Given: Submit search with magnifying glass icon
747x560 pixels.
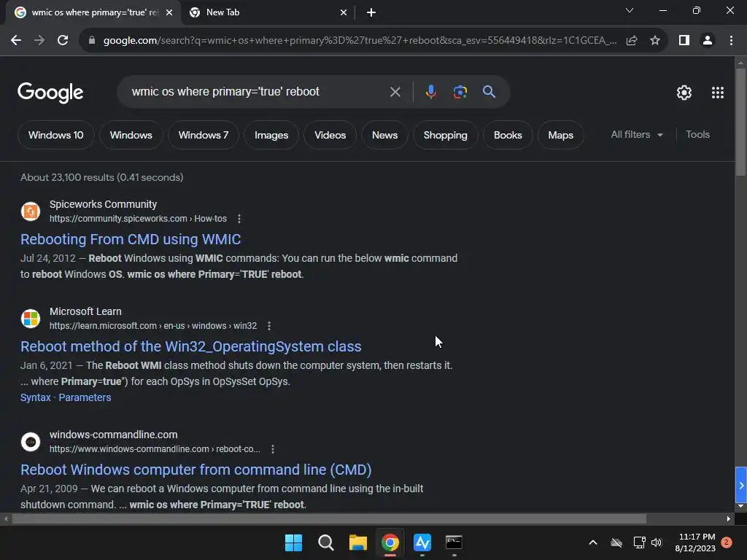Looking at the screenshot, I should point(489,91).
